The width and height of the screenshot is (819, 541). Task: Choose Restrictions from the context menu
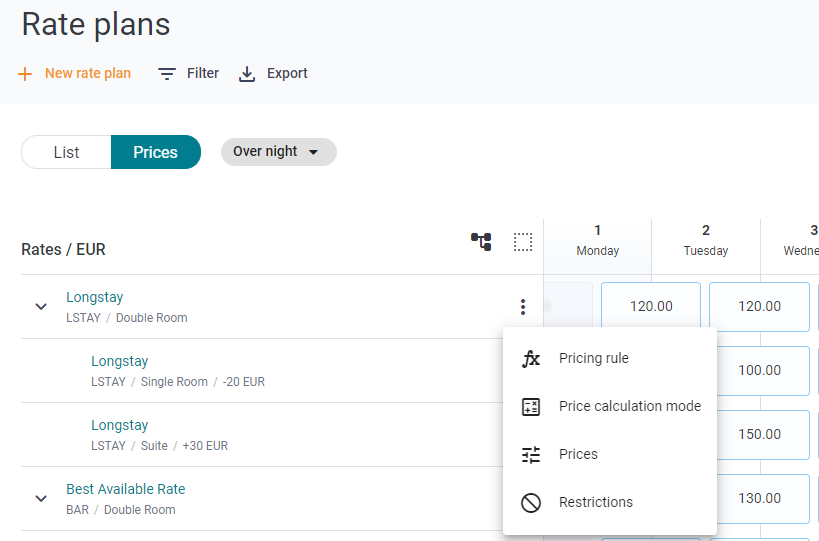coord(610,502)
